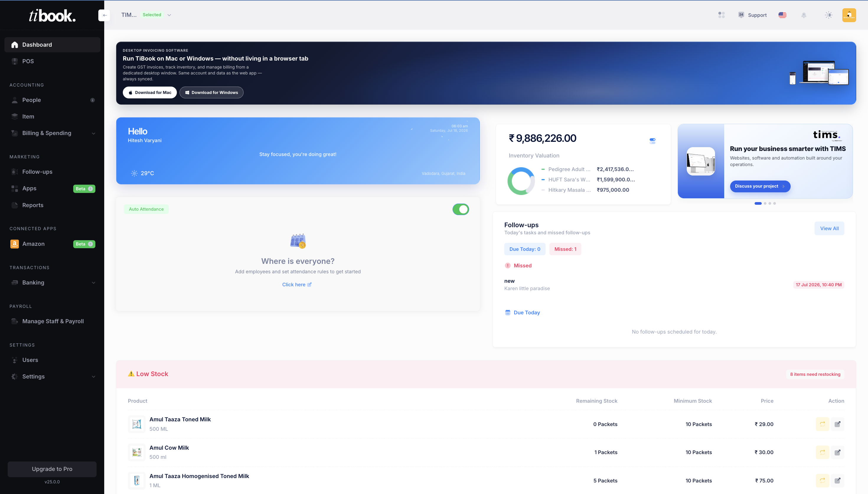Toggle the Inventory Valuation view switch
This screenshot has width=868, height=494.
[x=652, y=141]
